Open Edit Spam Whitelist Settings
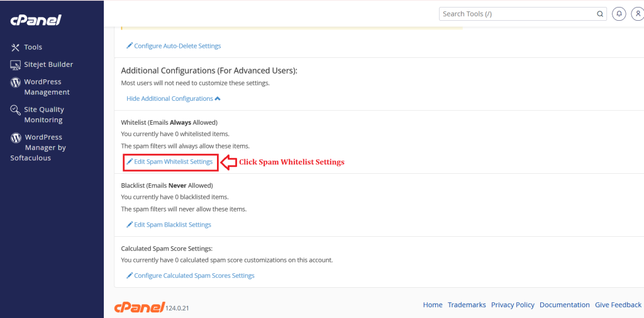 (x=174, y=162)
